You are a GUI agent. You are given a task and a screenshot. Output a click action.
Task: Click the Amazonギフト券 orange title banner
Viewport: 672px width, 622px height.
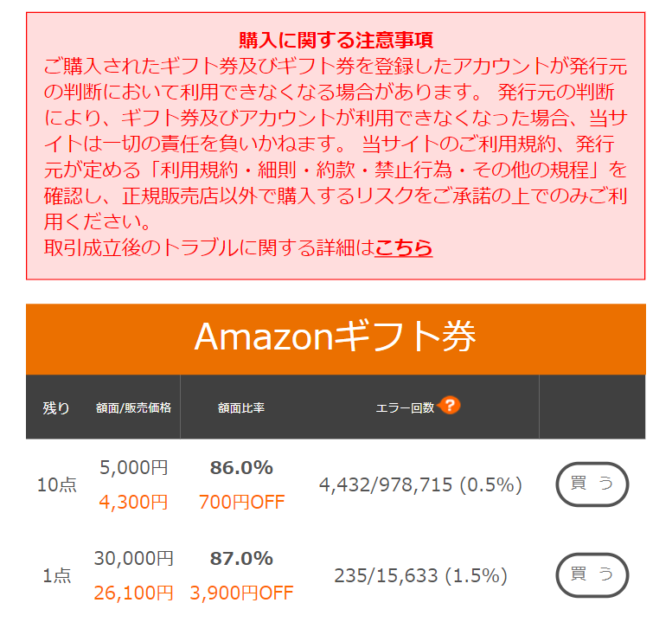(336, 337)
